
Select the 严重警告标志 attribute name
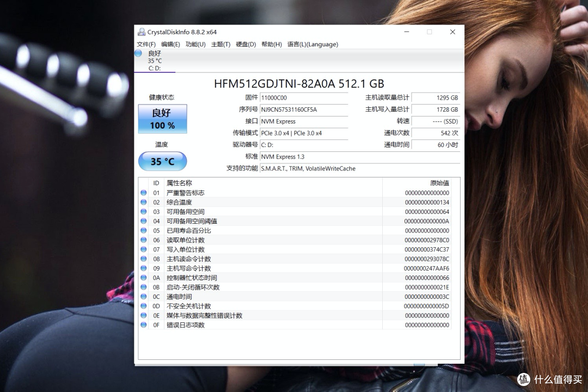tap(185, 193)
